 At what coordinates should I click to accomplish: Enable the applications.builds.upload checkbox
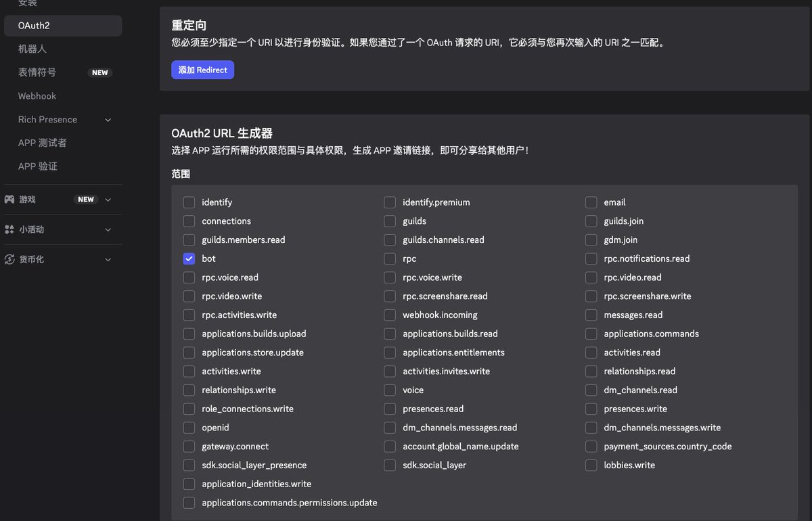[189, 334]
